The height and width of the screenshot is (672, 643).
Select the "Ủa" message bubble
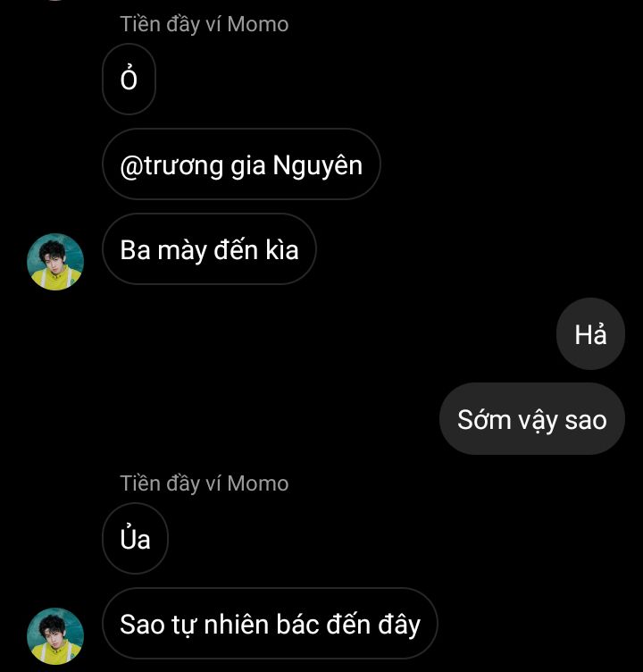pos(135,539)
